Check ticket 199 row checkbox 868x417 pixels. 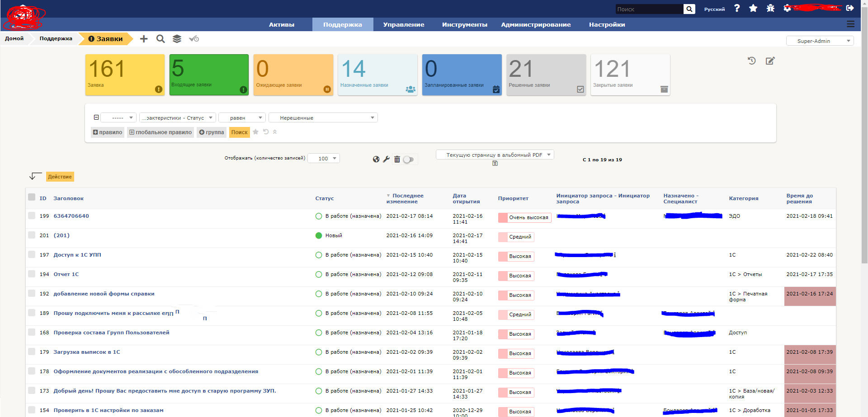(32, 216)
